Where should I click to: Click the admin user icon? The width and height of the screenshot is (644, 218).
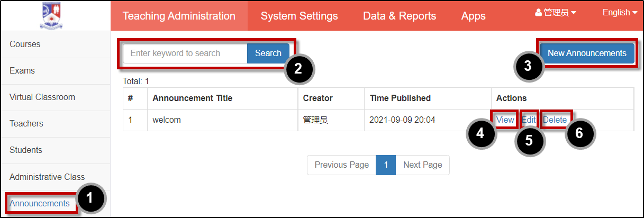(x=539, y=13)
